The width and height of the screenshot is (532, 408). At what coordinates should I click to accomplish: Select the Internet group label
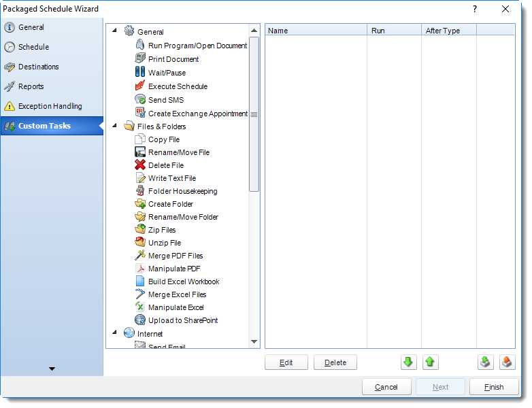coord(150,334)
